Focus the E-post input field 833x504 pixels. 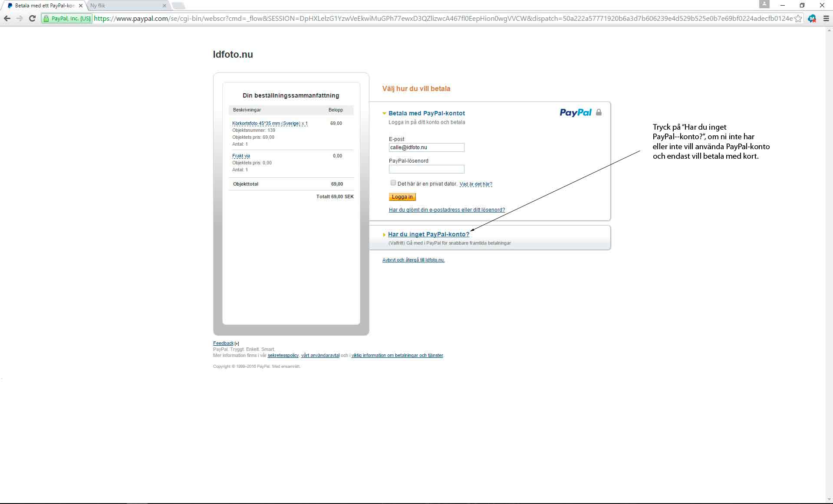tap(427, 147)
